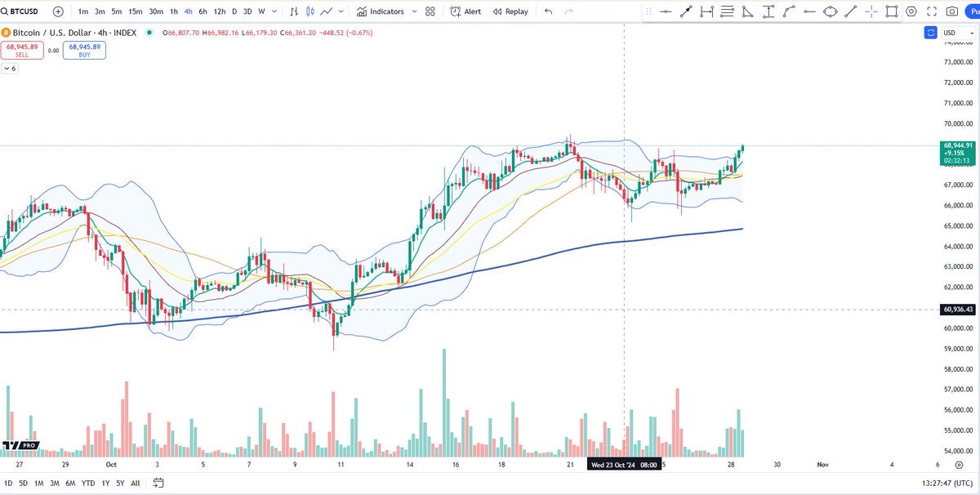
Task: Open the Go to date calendar icon
Action: pos(160,483)
